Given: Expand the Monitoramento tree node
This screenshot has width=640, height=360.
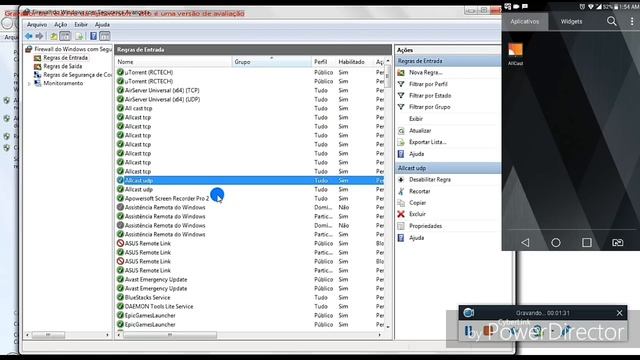Looking at the screenshot, I should (x=29, y=84).
